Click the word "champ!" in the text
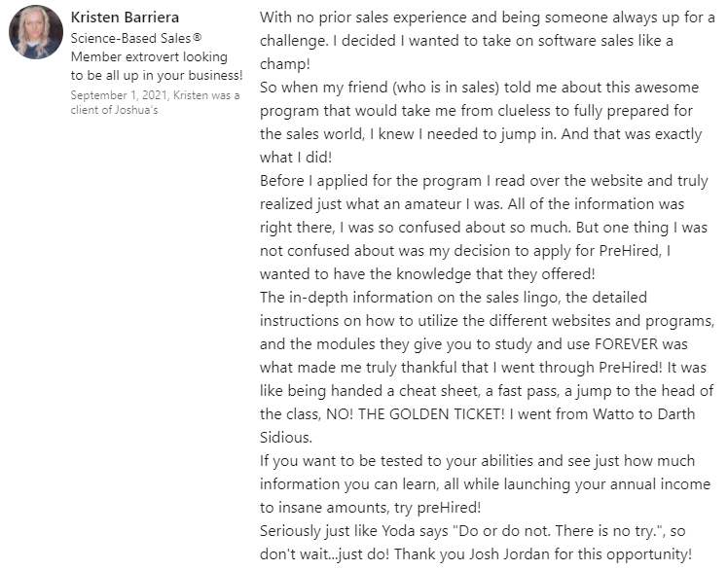The image size is (728, 570). pos(283,63)
